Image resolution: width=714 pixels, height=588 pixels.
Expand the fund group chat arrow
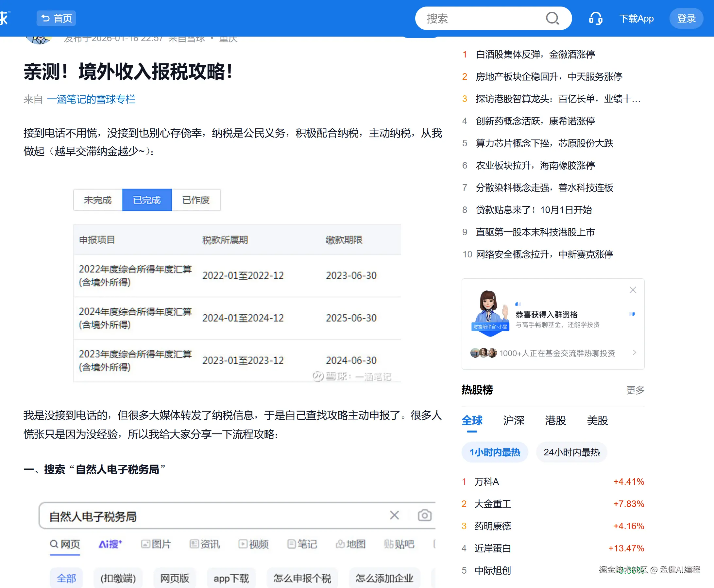pyautogui.click(x=634, y=352)
